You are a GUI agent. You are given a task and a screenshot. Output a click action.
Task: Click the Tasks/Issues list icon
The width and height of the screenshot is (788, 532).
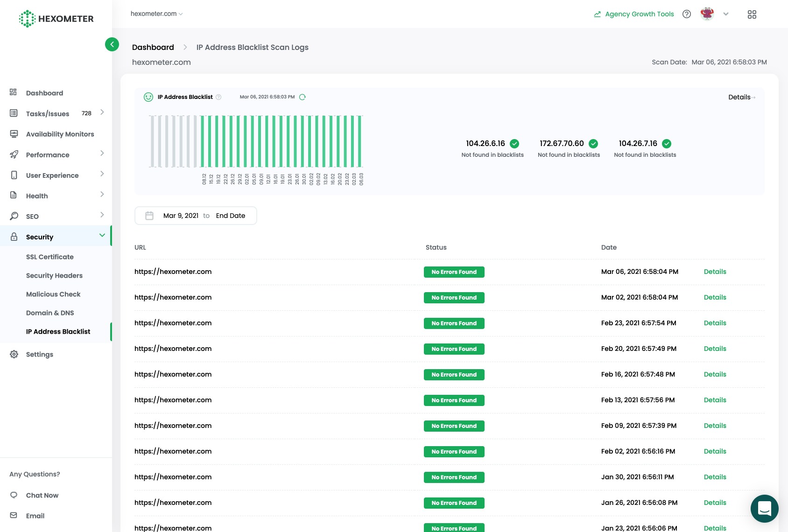click(x=14, y=113)
